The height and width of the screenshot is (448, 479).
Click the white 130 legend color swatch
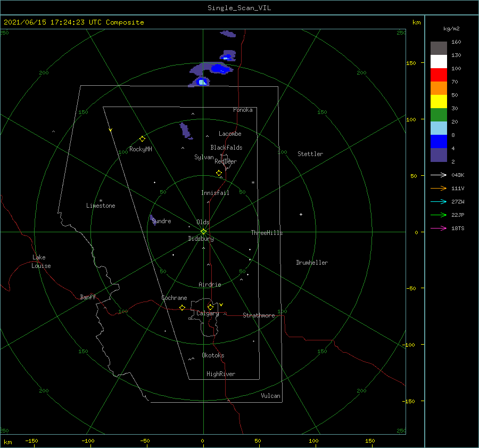tap(439, 61)
